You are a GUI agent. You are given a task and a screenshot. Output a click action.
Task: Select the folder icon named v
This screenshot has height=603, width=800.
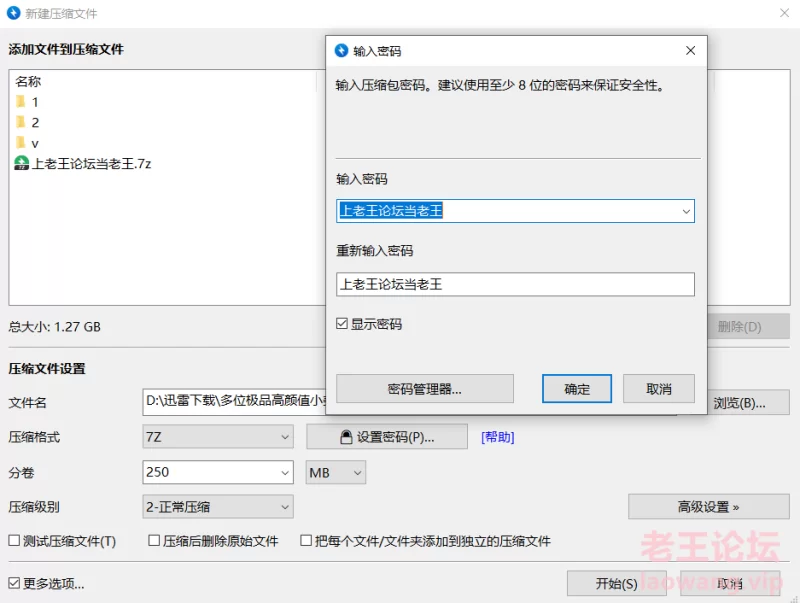coord(20,142)
